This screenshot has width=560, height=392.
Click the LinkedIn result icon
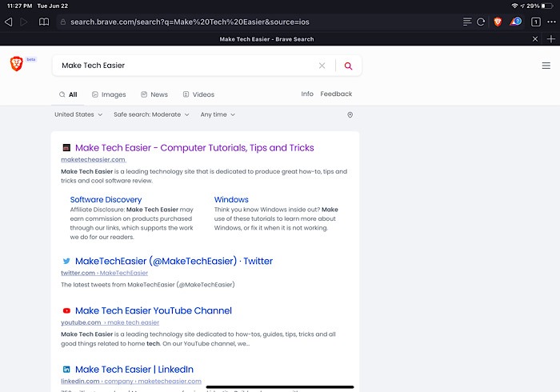pyautogui.click(x=66, y=369)
